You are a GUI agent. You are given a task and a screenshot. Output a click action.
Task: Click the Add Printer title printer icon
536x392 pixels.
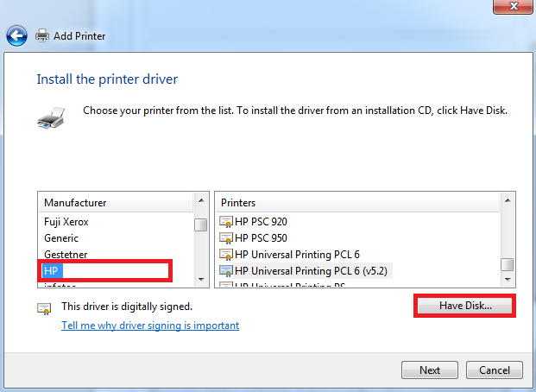pyautogui.click(x=42, y=35)
